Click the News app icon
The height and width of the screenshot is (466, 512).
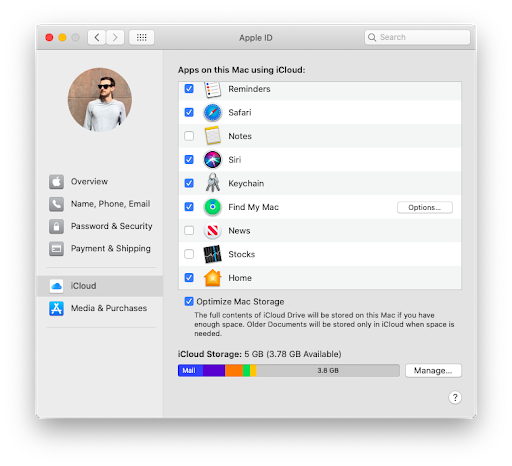[212, 231]
